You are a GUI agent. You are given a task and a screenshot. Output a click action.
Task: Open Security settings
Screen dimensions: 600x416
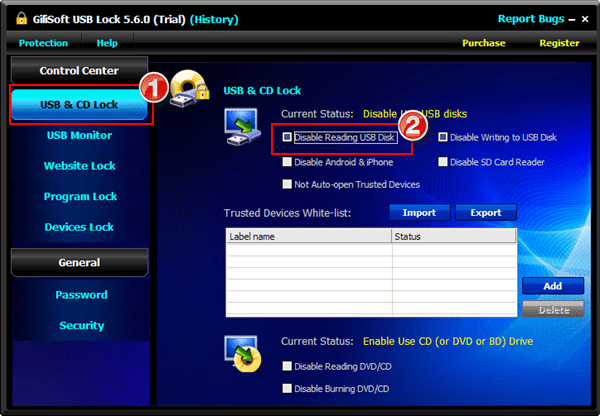pyautogui.click(x=82, y=325)
